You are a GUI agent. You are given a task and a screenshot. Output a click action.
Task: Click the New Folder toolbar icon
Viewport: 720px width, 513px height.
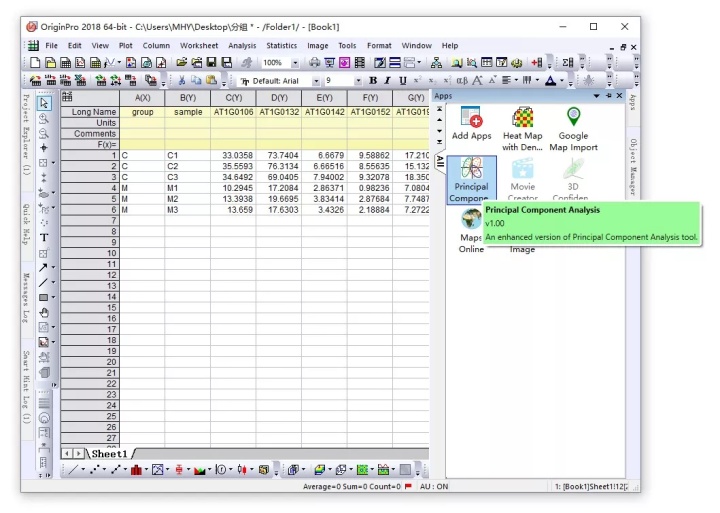(51, 62)
